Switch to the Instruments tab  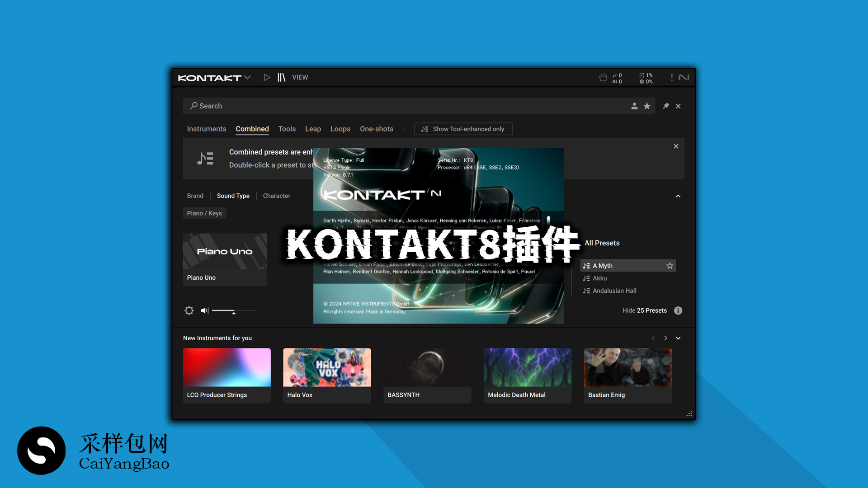coord(206,129)
